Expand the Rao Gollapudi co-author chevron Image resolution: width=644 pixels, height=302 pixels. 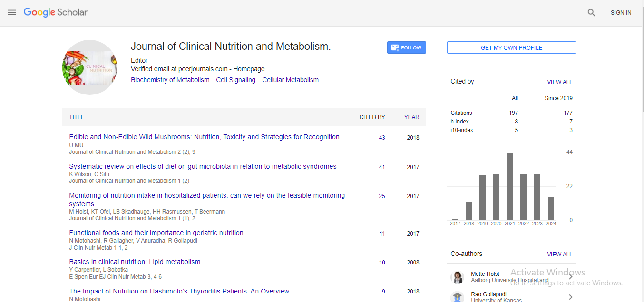click(x=570, y=297)
